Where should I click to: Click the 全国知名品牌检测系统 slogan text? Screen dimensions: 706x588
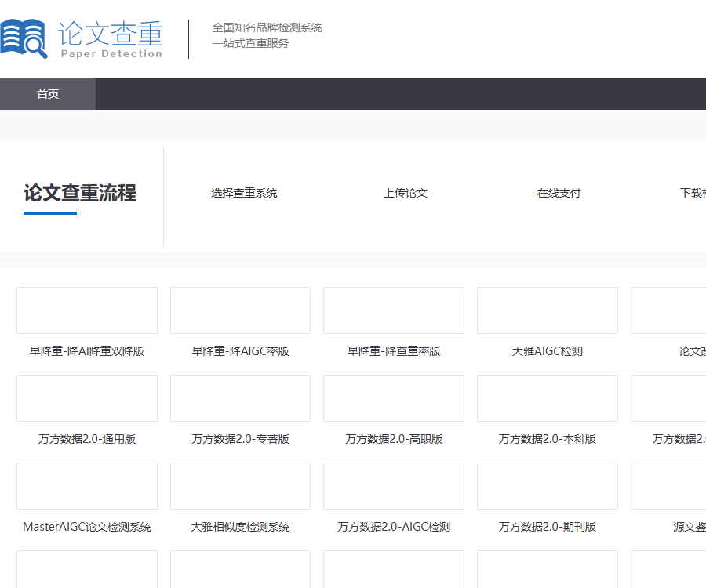pos(267,27)
